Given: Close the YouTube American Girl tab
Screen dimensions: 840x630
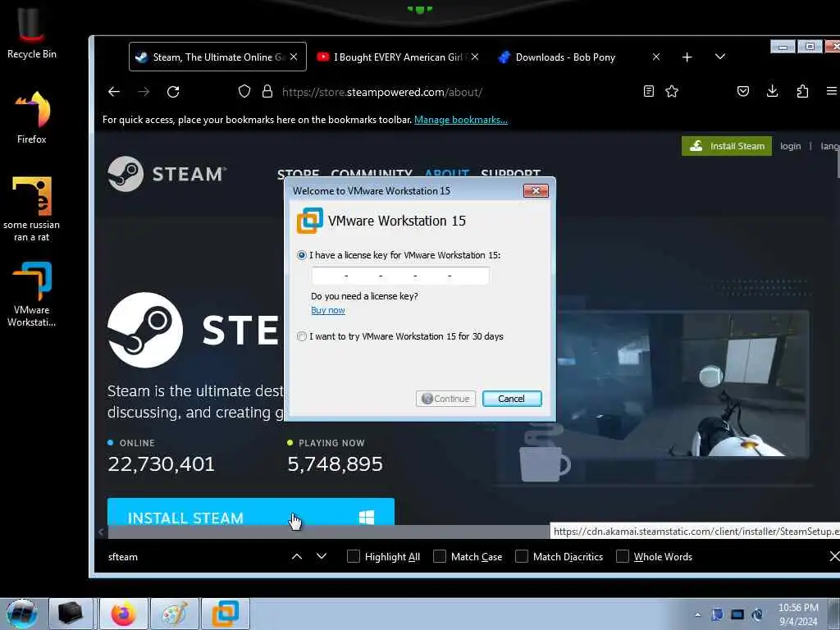Looking at the screenshot, I should click(x=475, y=57).
